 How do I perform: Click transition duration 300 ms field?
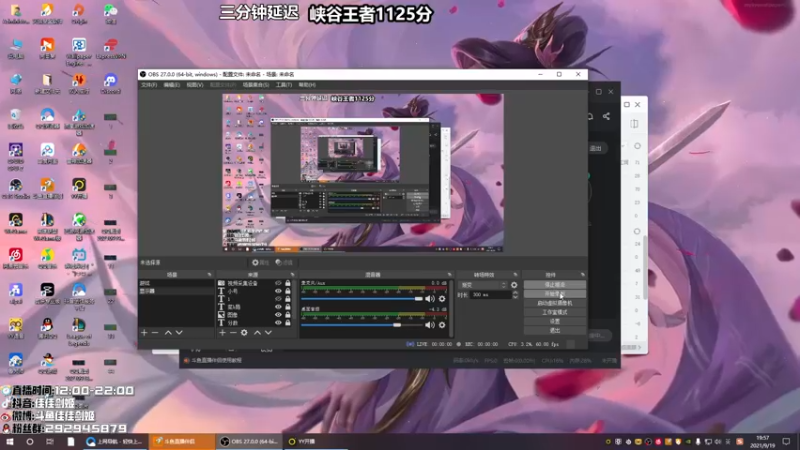tap(490, 295)
